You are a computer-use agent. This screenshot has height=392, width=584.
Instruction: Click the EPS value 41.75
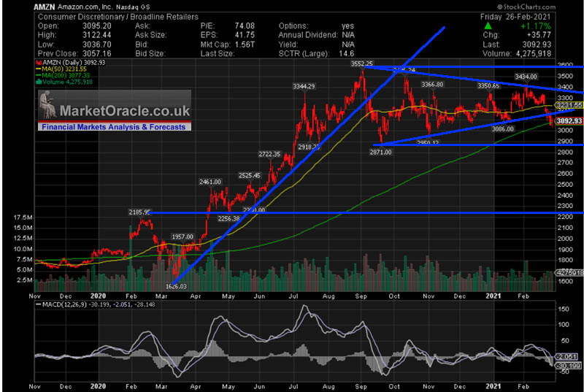pos(245,35)
